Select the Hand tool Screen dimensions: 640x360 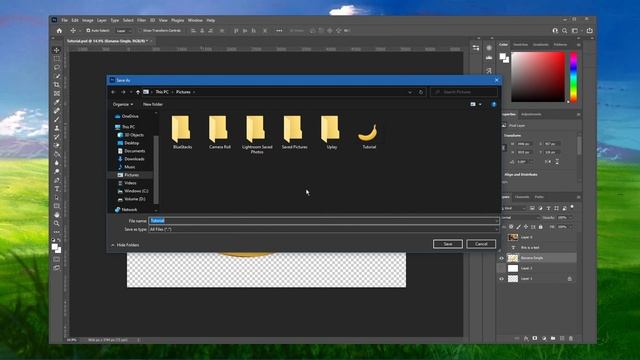[57, 215]
